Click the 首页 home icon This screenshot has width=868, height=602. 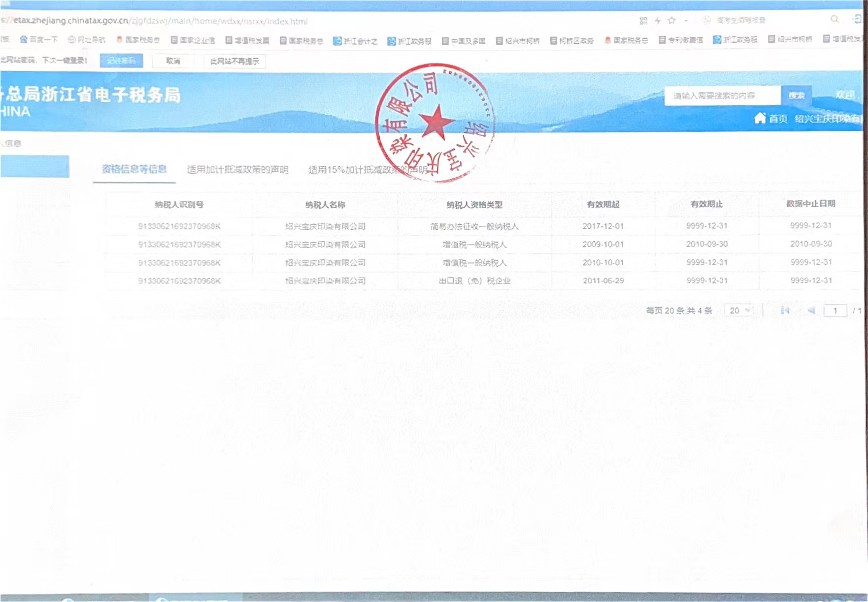[760, 118]
